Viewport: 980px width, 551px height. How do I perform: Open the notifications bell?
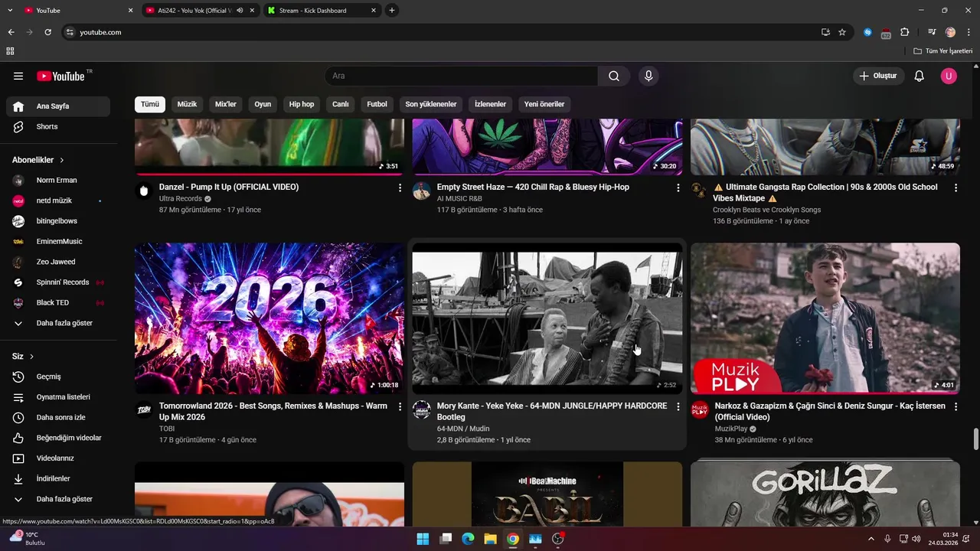coord(920,76)
